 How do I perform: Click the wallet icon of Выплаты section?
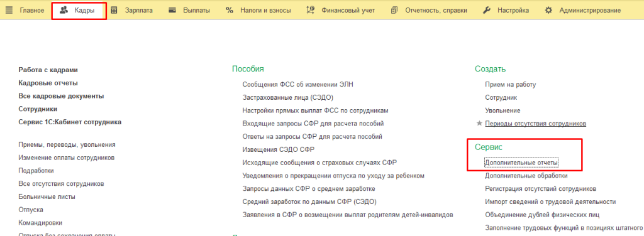173,10
